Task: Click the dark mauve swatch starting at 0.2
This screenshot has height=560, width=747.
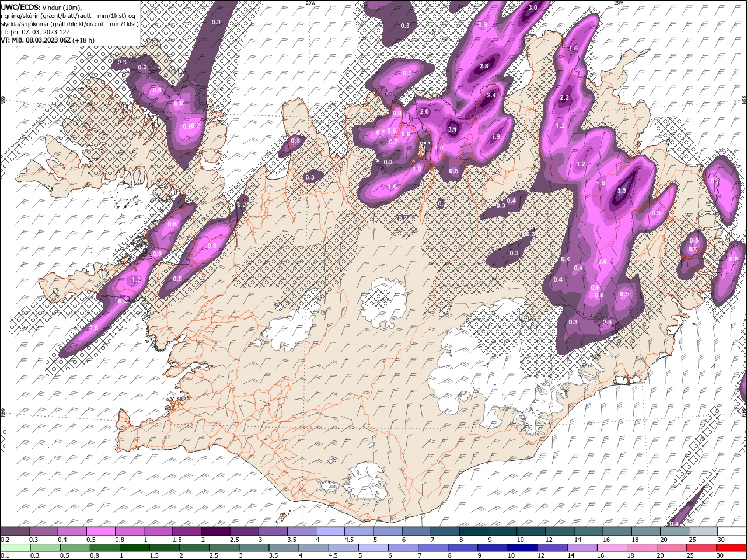Action: pyautogui.click(x=15, y=531)
